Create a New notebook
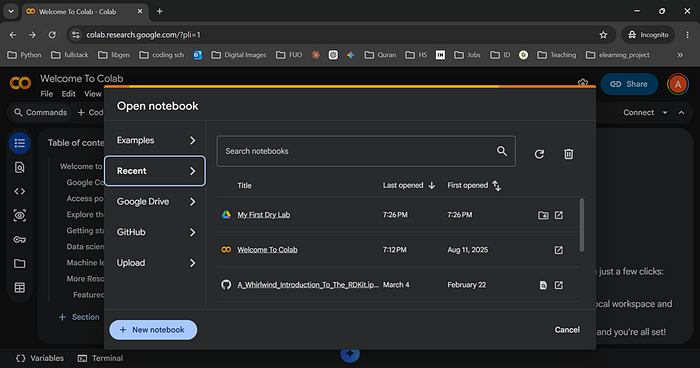Screen dimensions: 700x368 153,330
